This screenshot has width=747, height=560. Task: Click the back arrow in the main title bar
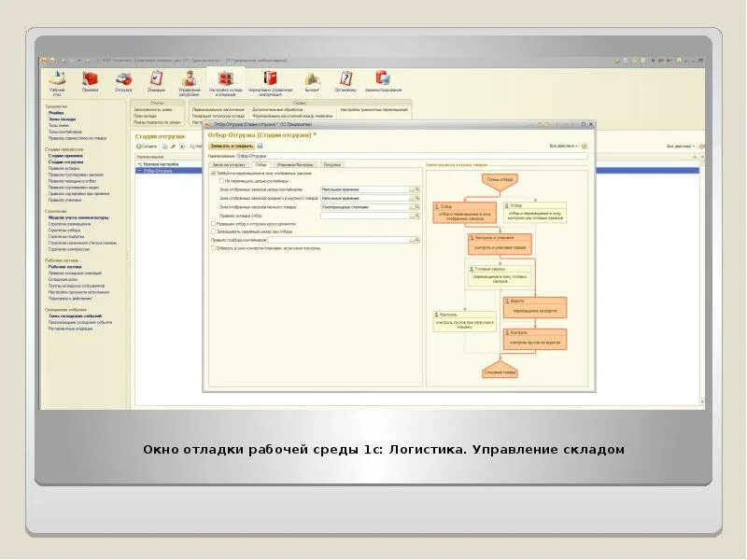(63, 61)
